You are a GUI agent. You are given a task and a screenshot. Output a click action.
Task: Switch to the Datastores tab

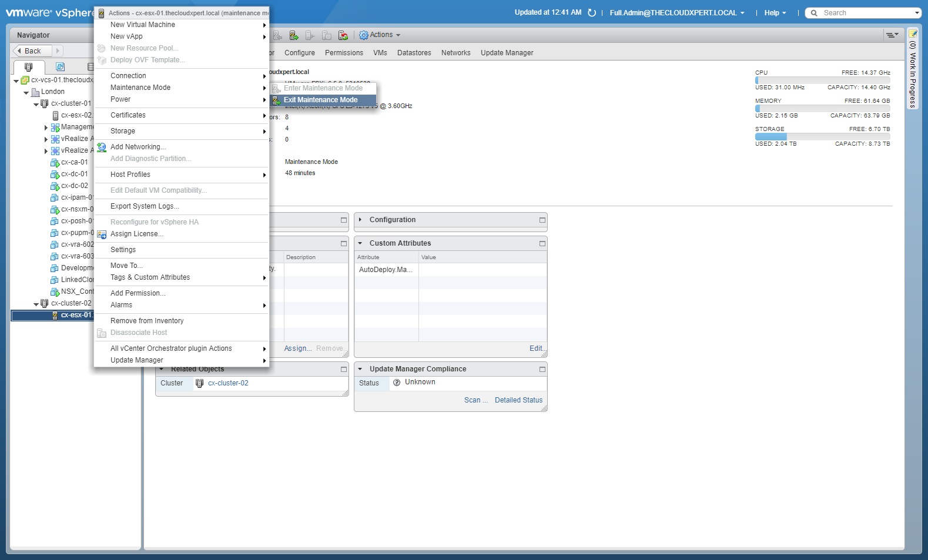pos(414,53)
